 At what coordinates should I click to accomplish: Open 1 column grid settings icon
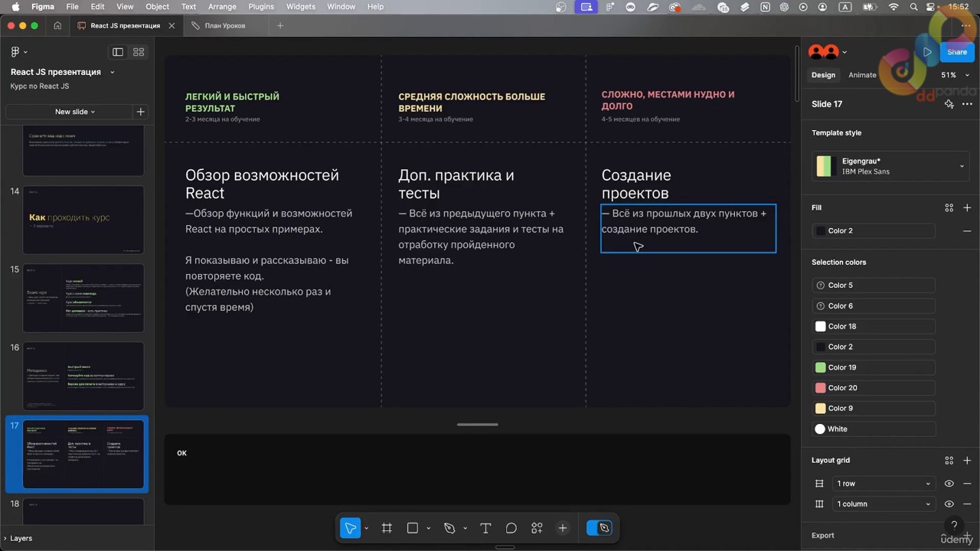pyautogui.click(x=819, y=504)
